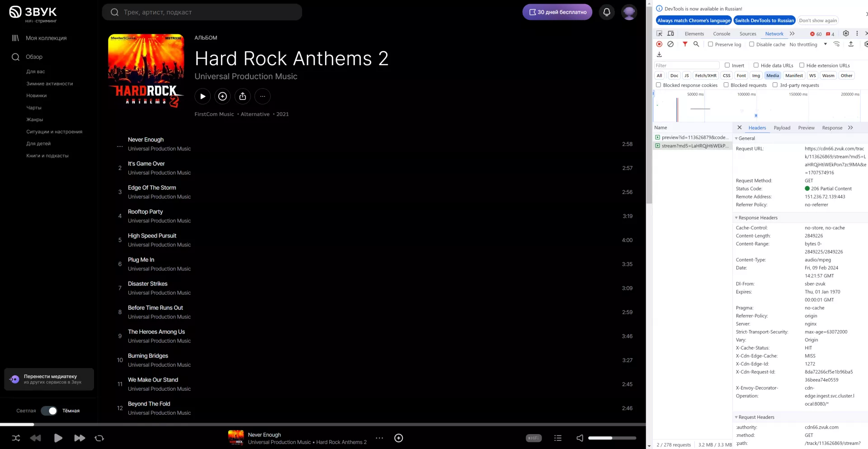Check Hide data URLs checkbox
The image size is (868, 449).
(x=756, y=65)
